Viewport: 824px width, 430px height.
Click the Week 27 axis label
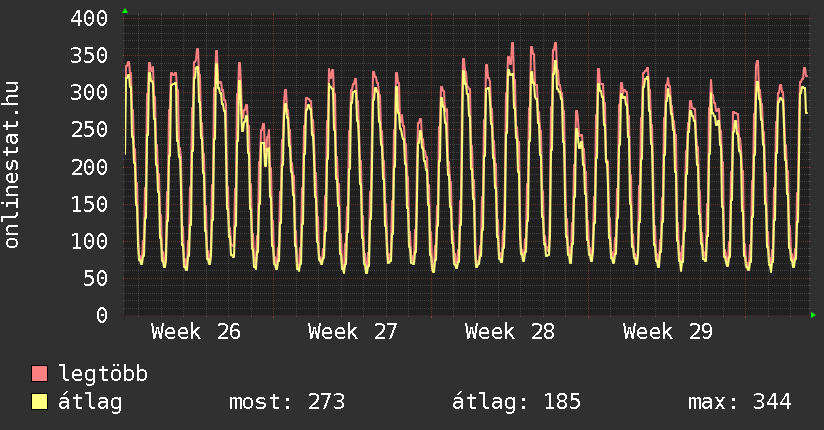coord(353,332)
